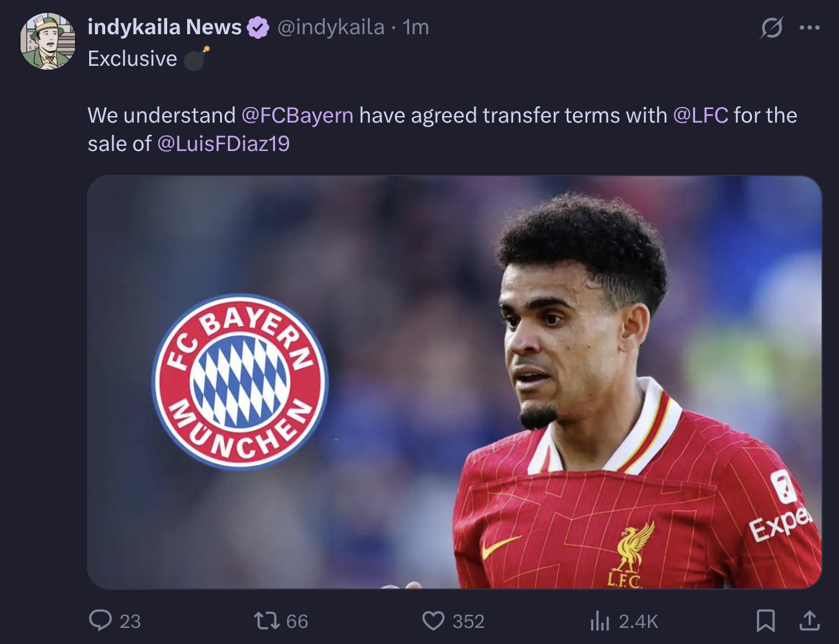839x644 pixels.
Task: Open the reply comment icon
Action: (100, 620)
